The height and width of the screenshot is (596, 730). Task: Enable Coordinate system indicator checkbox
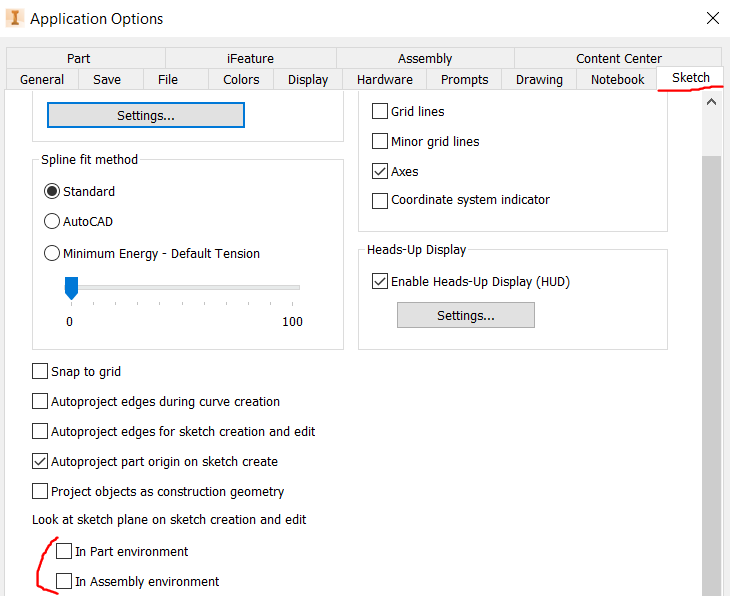[x=380, y=200]
